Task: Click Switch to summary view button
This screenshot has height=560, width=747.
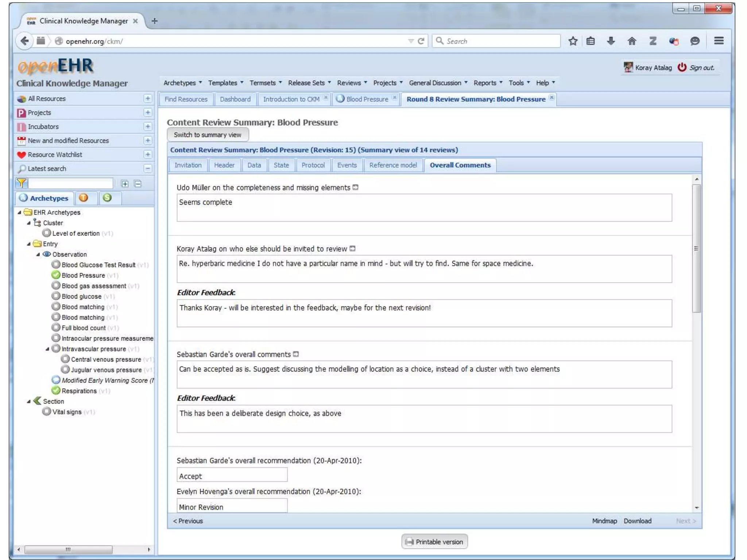Action: [x=208, y=135]
